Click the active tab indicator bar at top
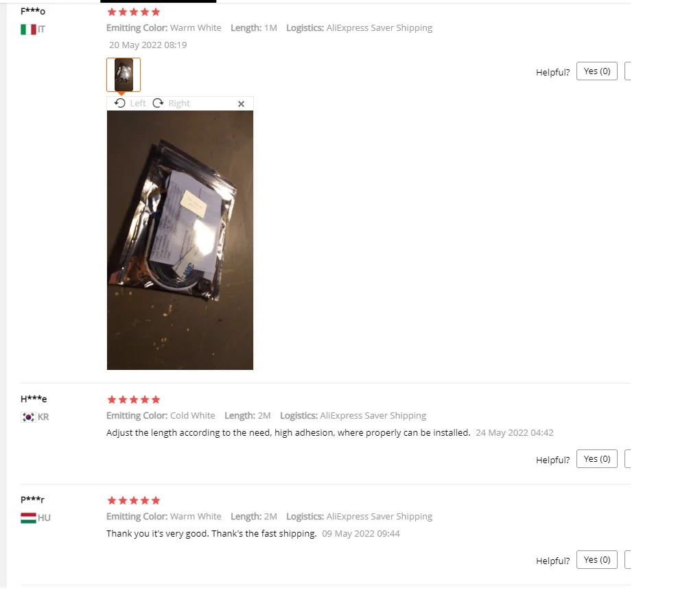Image resolution: width=700 pixels, height=608 pixels. pyautogui.click(x=158, y=1)
